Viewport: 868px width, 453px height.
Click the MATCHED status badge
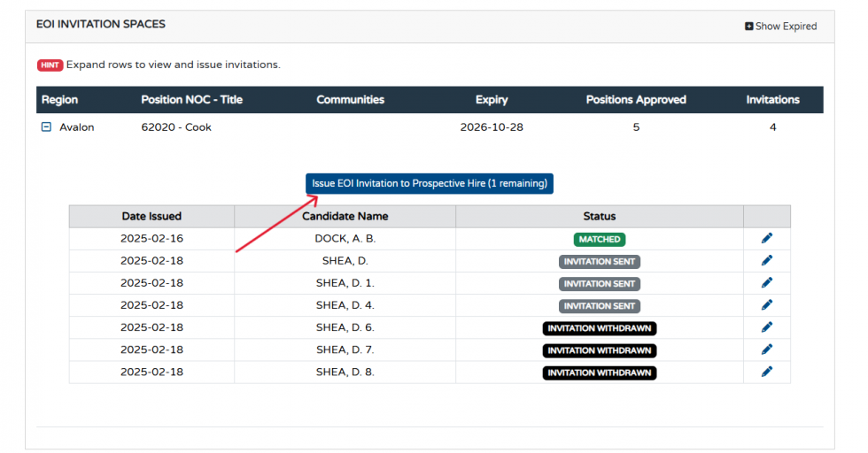[x=600, y=240]
